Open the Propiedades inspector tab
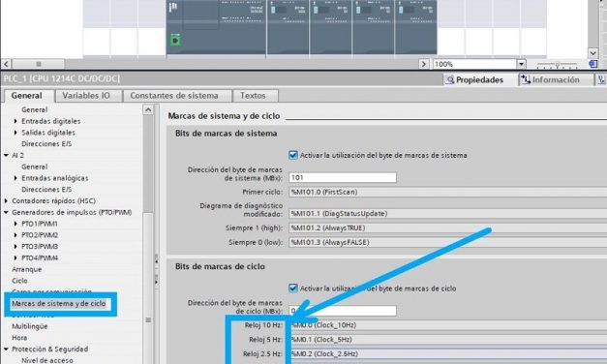The height and width of the screenshot is (364, 607). pos(474,79)
